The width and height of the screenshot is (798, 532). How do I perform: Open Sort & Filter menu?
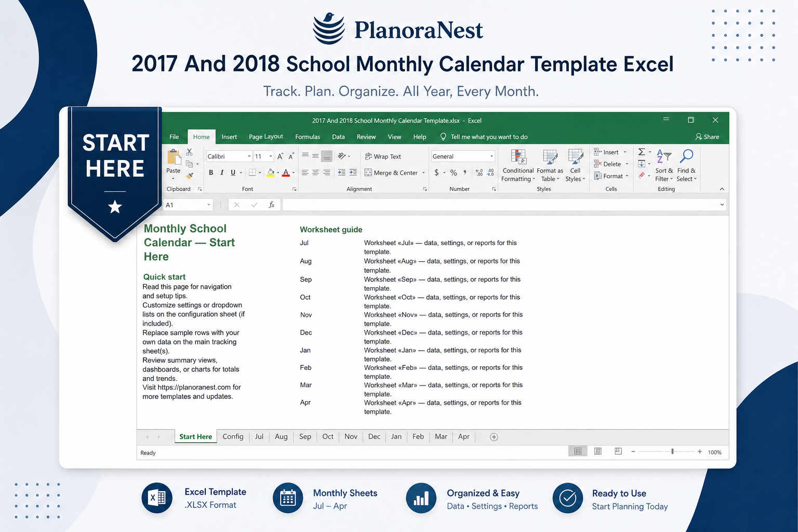click(x=664, y=166)
